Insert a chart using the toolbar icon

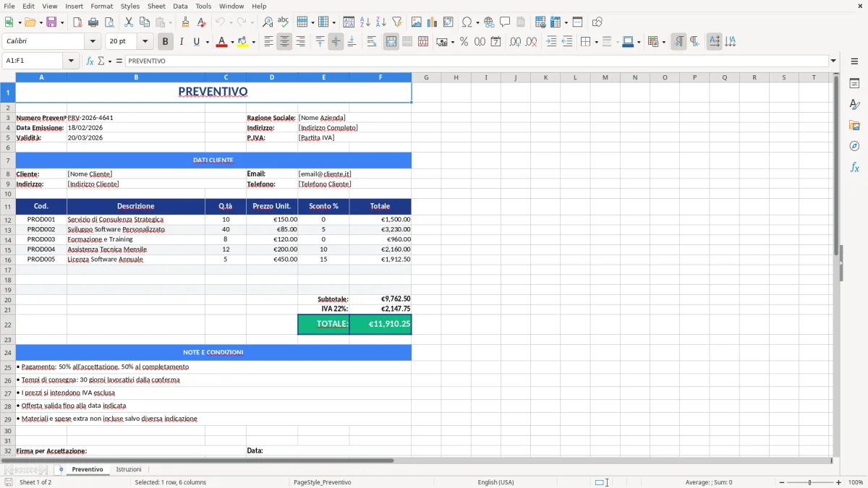pyautogui.click(x=433, y=22)
